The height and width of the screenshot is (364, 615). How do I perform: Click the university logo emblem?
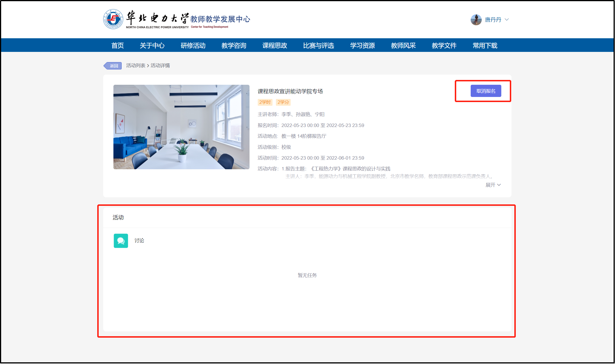[x=113, y=19]
